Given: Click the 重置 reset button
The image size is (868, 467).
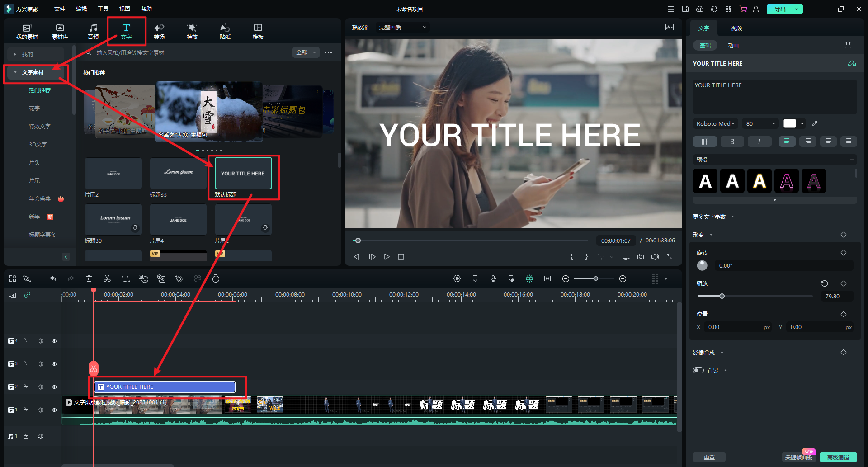Looking at the screenshot, I should point(709,457).
